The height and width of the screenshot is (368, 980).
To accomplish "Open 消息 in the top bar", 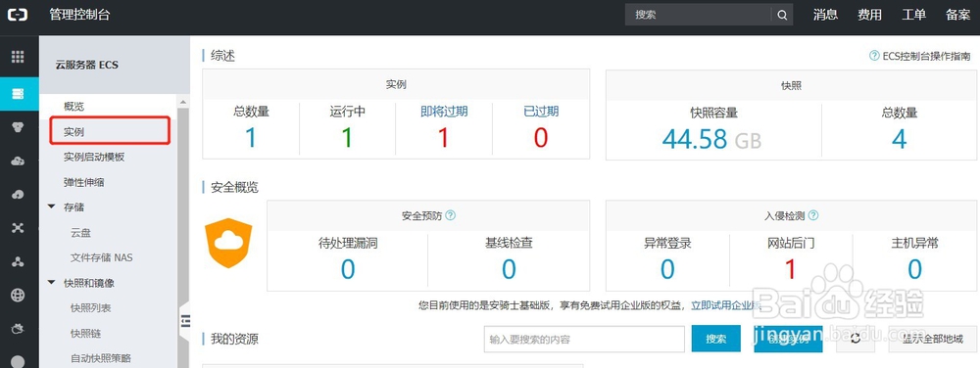I will (x=825, y=15).
